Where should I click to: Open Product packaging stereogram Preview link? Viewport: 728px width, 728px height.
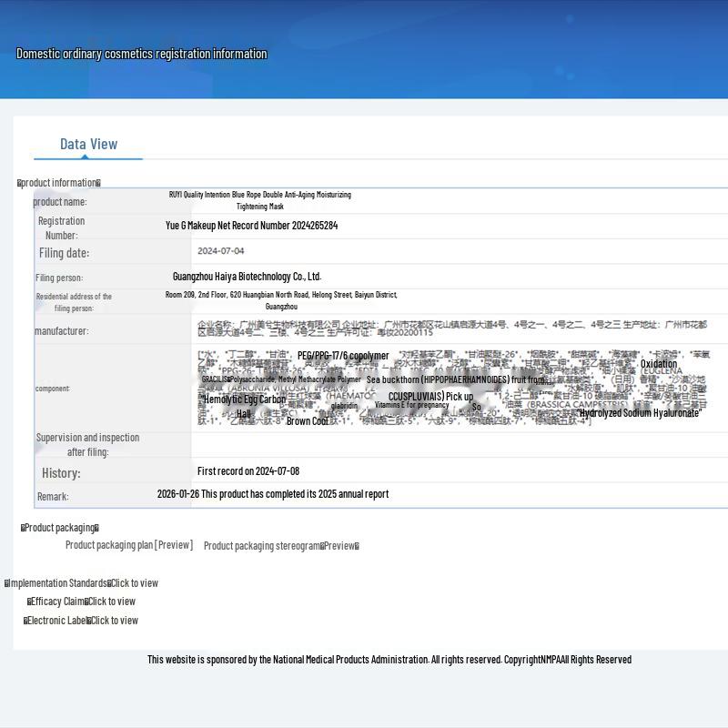281,546
